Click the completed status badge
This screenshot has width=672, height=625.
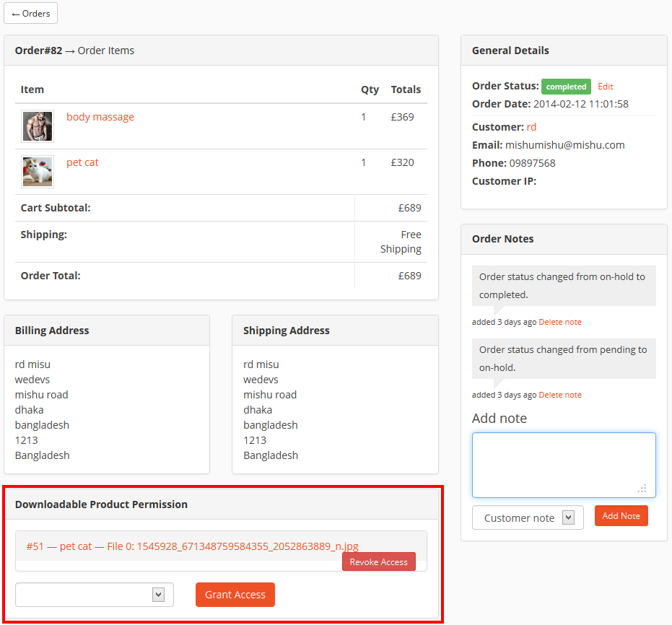pos(566,87)
